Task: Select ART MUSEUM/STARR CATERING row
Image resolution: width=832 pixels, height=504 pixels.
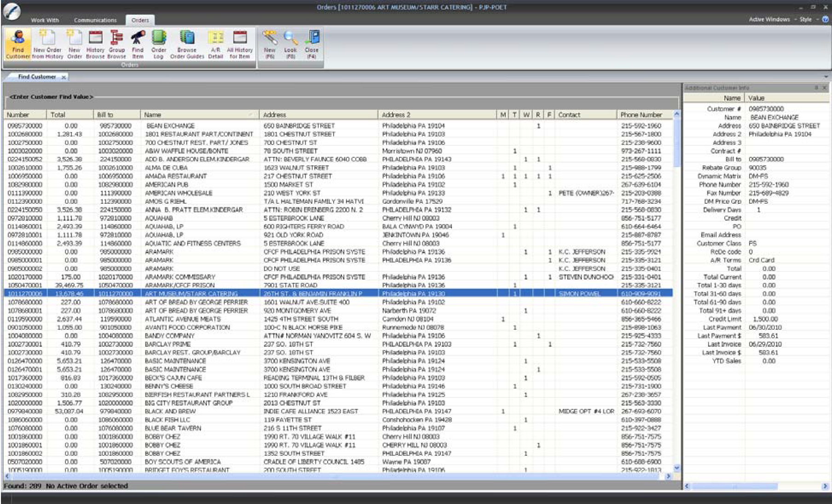Action: 338,293
